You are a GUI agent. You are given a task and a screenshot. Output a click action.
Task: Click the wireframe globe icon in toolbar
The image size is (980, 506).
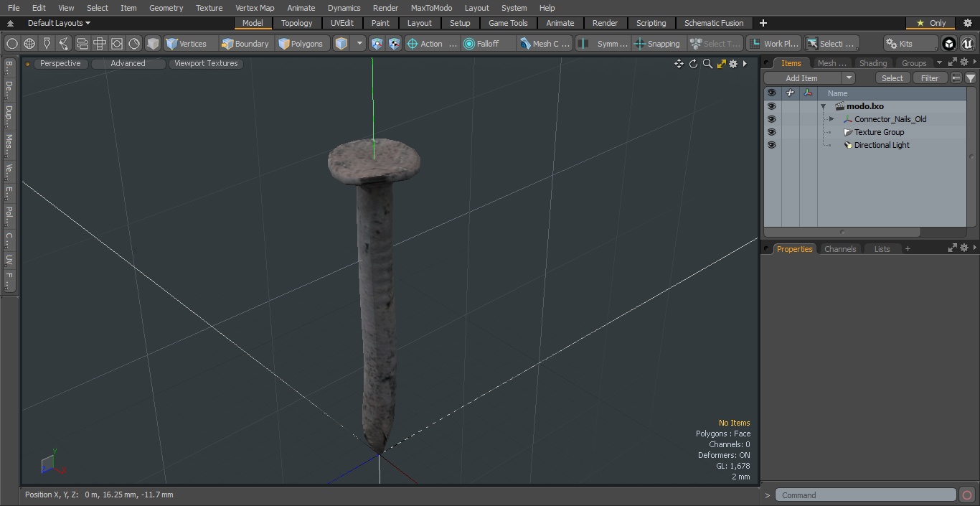(x=29, y=44)
